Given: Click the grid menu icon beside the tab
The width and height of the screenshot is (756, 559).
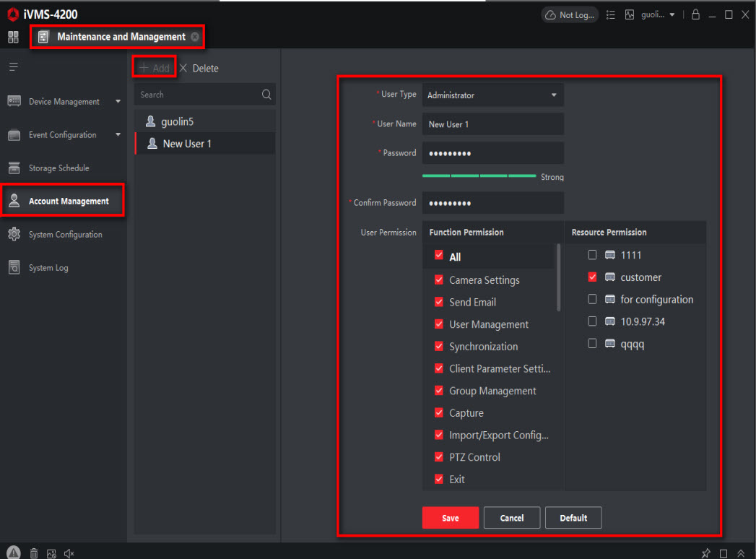Looking at the screenshot, I should coord(13,37).
